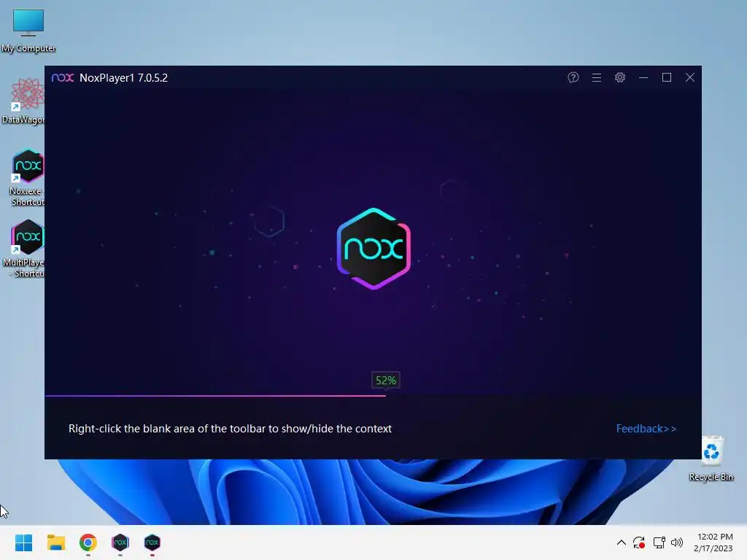Screen dimensions: 747x560
Task: Open the NoxPlayer help icon
Action: coord(573,77)
